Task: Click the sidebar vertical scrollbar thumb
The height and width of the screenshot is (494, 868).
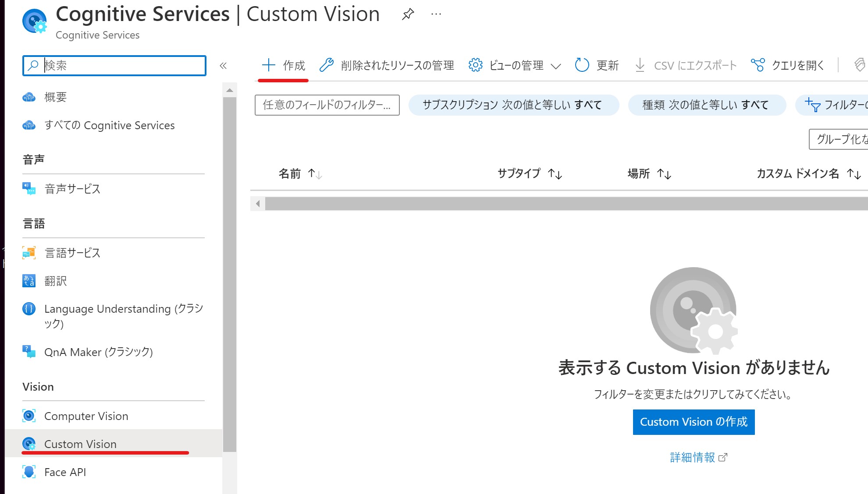Action: [x=230, y=275]
